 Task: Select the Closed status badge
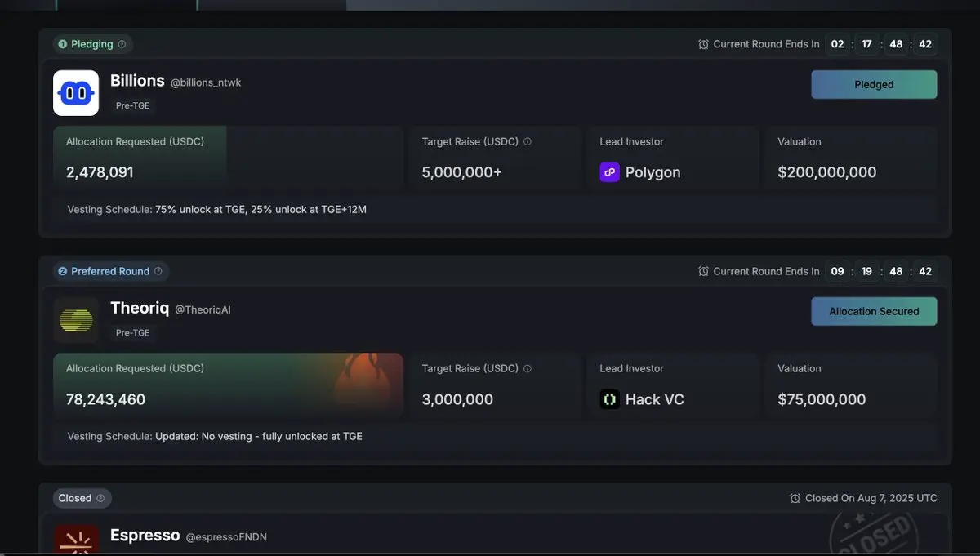point(82,498)
